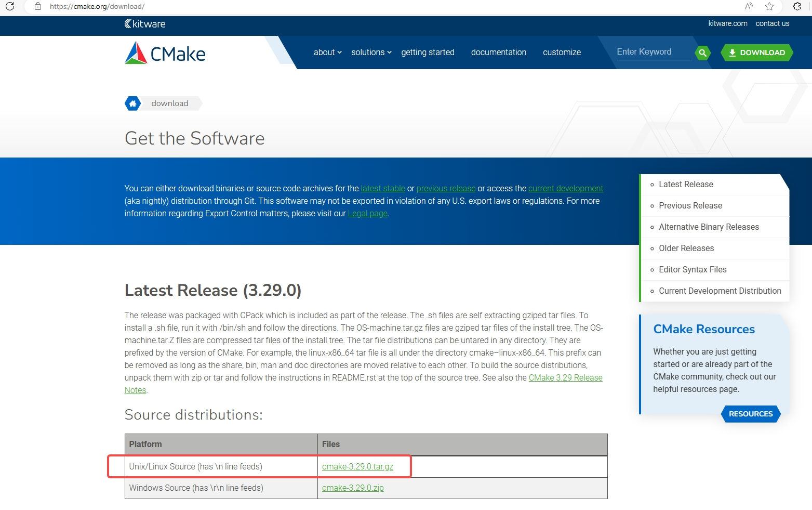Follow the latest stable link

point(383,189)
